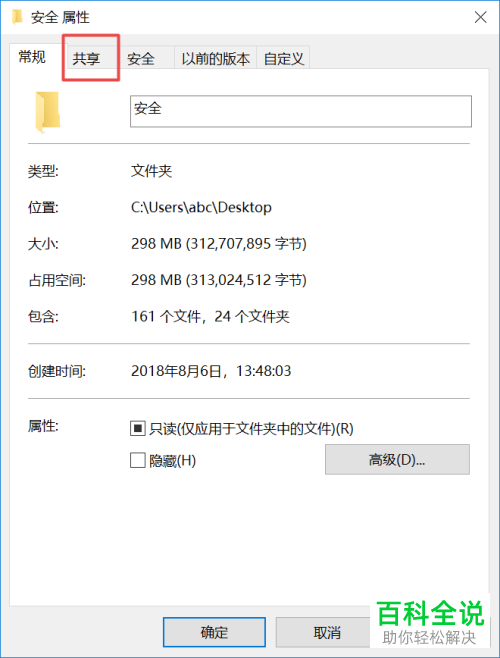Go to the 以前的版本 tab
The height and width of the screenshot is (658, 500).
click(215, 59)
